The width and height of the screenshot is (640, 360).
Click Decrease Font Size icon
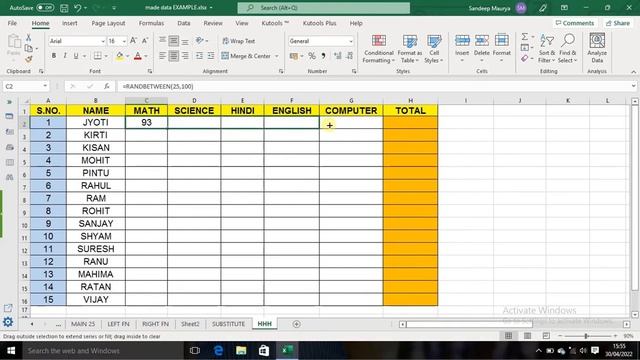(145, 40)
